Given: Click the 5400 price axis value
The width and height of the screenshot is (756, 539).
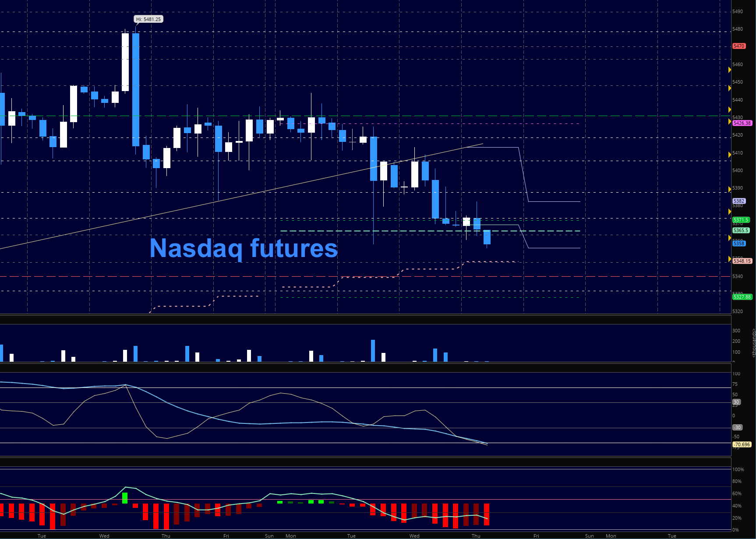Looking at the screenshot, I should point(738,170).
